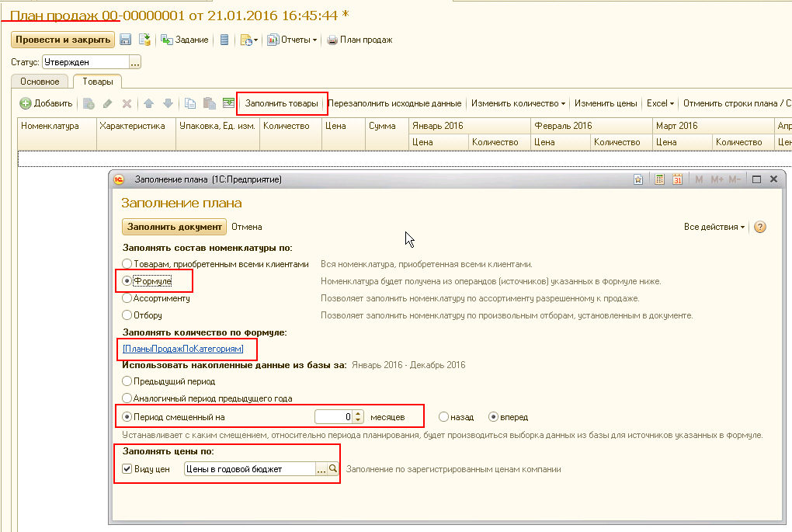Click Заполнить документ button
This screenshot has height=532, width=792.
(x=174, y=227)
